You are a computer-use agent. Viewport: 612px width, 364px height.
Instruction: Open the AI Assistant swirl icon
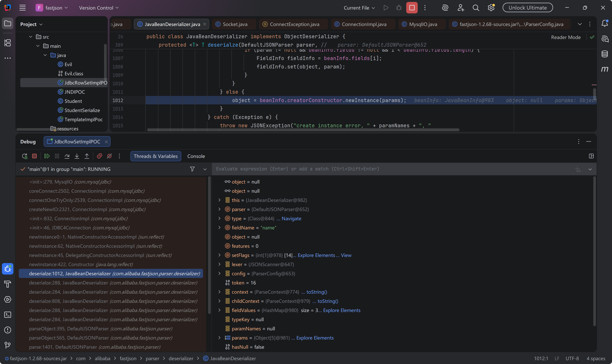pos(445,8)
